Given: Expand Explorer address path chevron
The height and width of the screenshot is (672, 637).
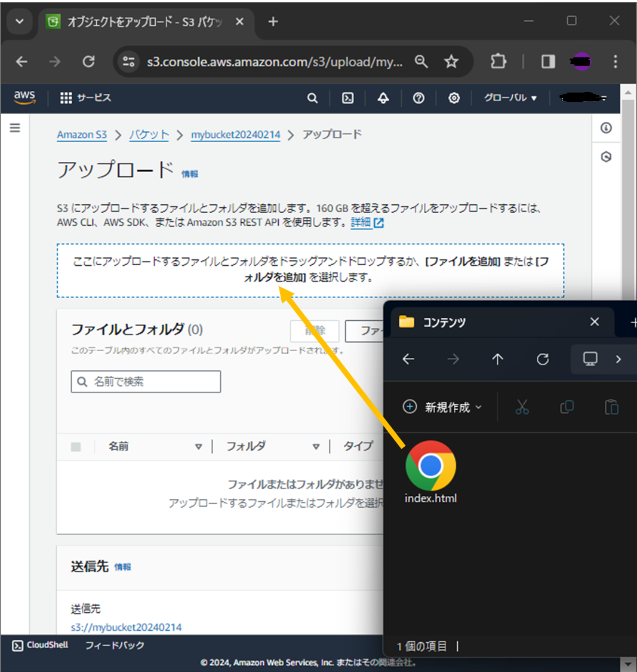Looking at the screenshot, I should (x=618, y=359).
